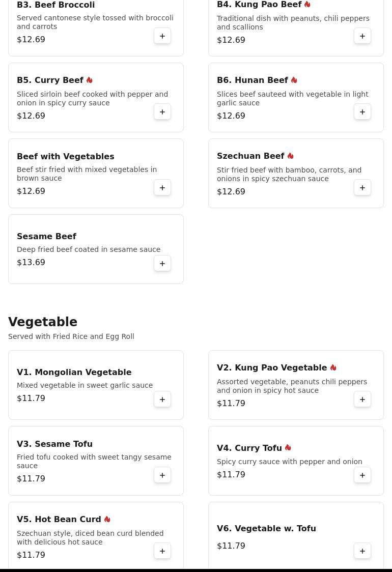Add Sesame Beef to the order

click(x=162, y=264)
